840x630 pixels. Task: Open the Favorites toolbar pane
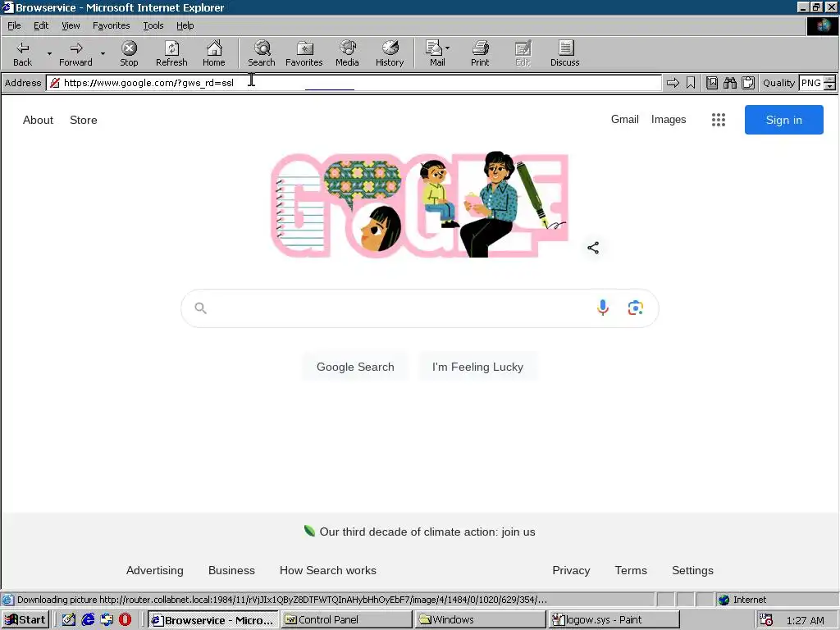pos(304,53)
